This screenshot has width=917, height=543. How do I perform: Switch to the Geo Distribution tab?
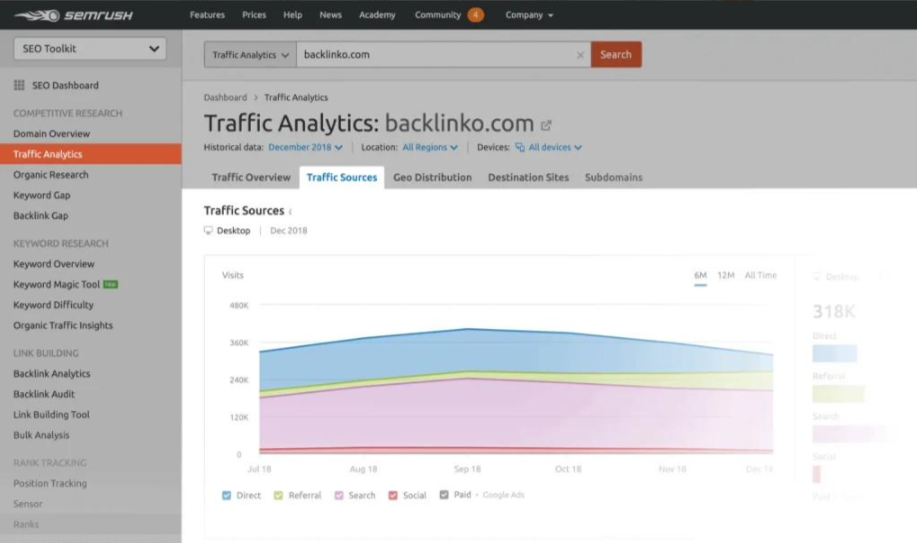(x=432, y=177)
